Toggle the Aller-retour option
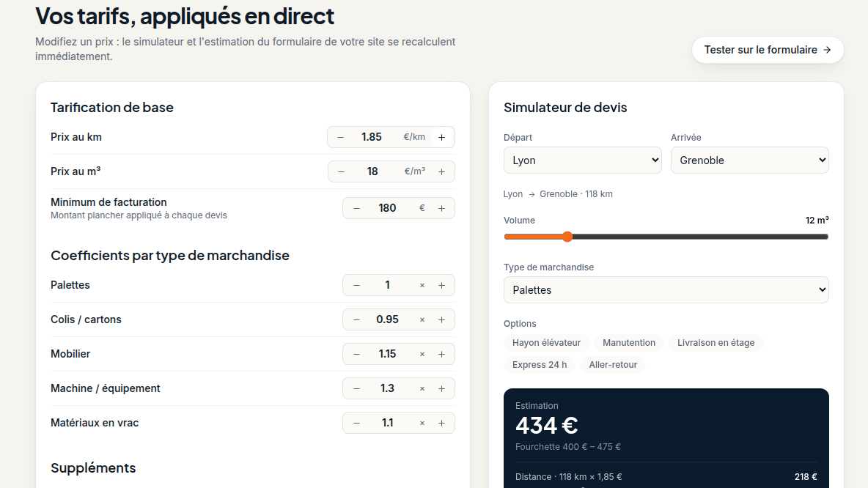Viewport: 868px width, 488px height. coord(613,365)
